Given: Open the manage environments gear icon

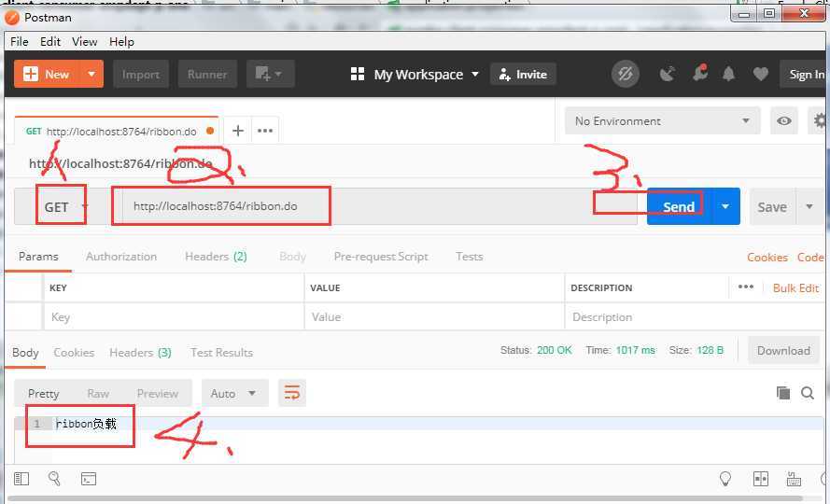Looking at the screenshot, I should point(819,120).
